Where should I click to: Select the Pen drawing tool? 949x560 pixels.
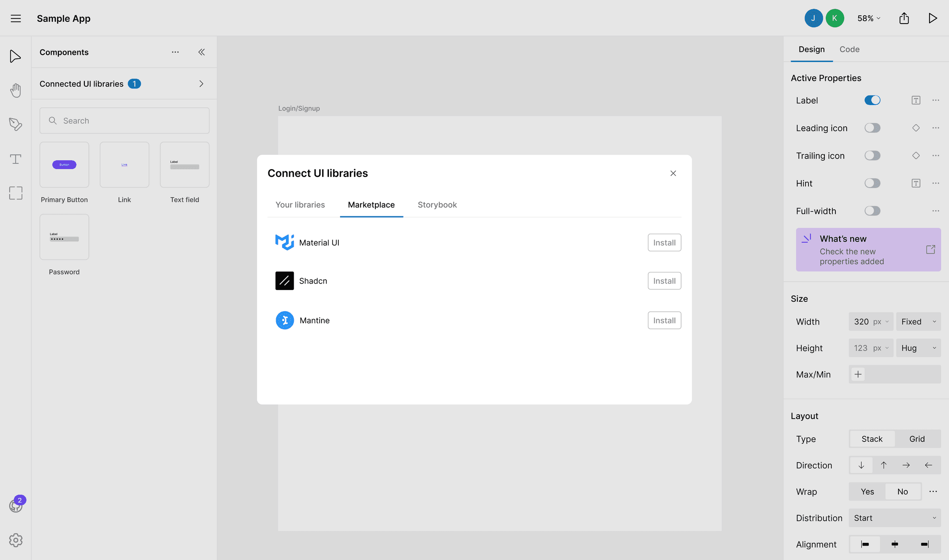pyautogui.click(x=15, y=124)
